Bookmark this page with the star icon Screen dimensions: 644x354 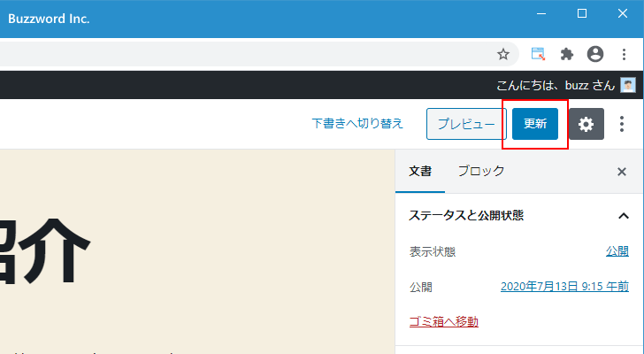tap(503, 54)
